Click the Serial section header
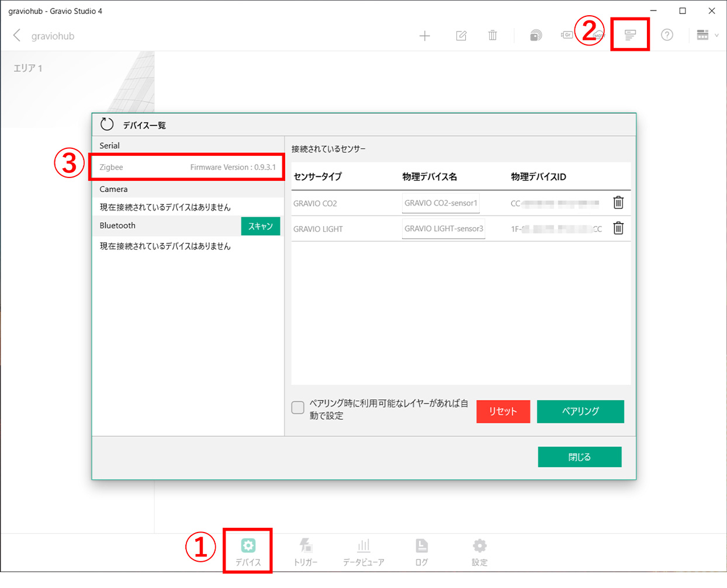This screenshot has height=588, width=727. (x=109, y=145)
